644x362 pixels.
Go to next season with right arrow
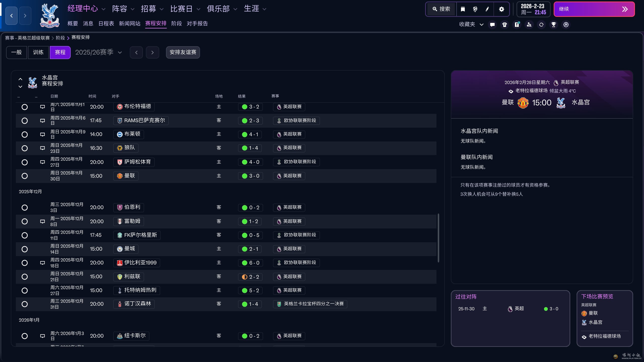click(x=152, y=52)
